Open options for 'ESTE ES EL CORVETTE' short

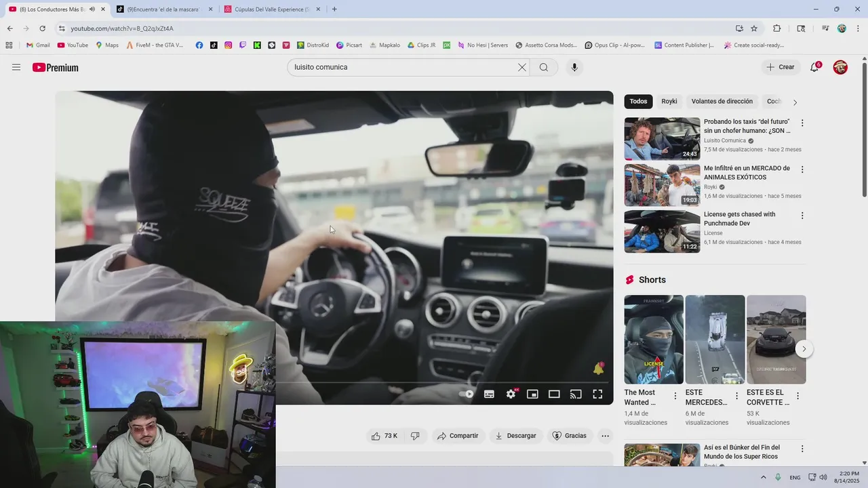797,396
